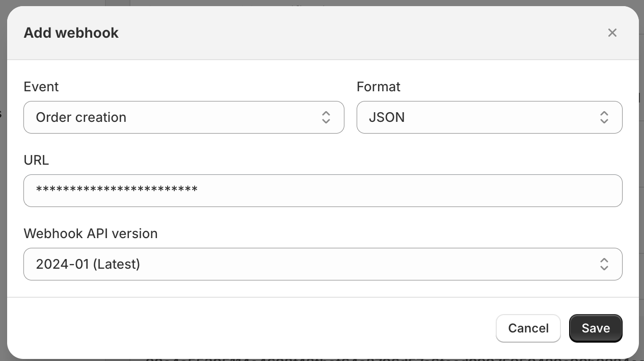Screen dimensions: 644x361
Task: Save the new webhook
Action: 596,328
